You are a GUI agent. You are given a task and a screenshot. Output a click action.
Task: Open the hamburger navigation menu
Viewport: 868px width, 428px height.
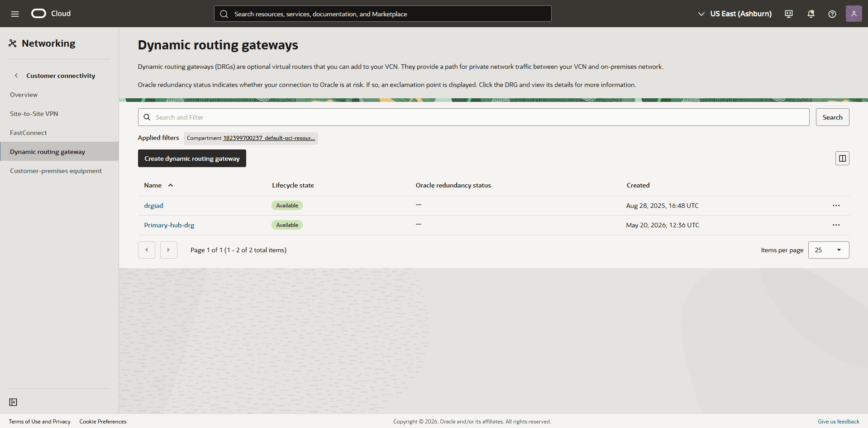coord(15,14)
